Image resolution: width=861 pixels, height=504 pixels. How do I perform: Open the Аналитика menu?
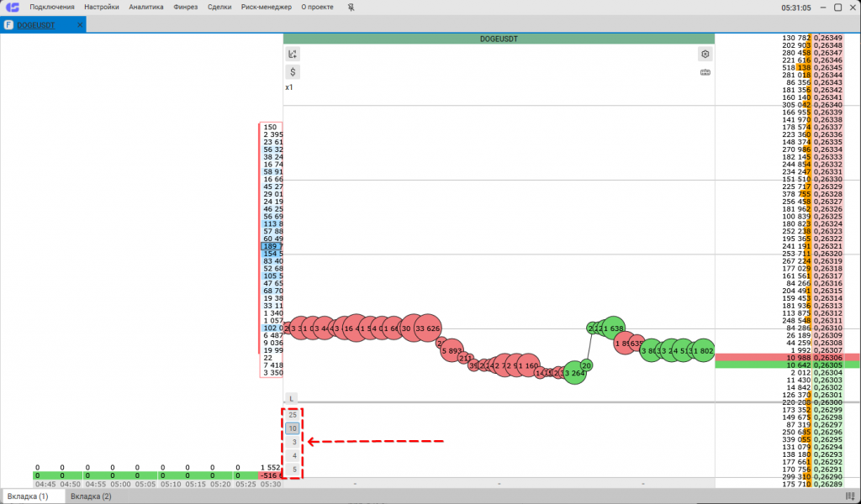[x=146, y=7]
